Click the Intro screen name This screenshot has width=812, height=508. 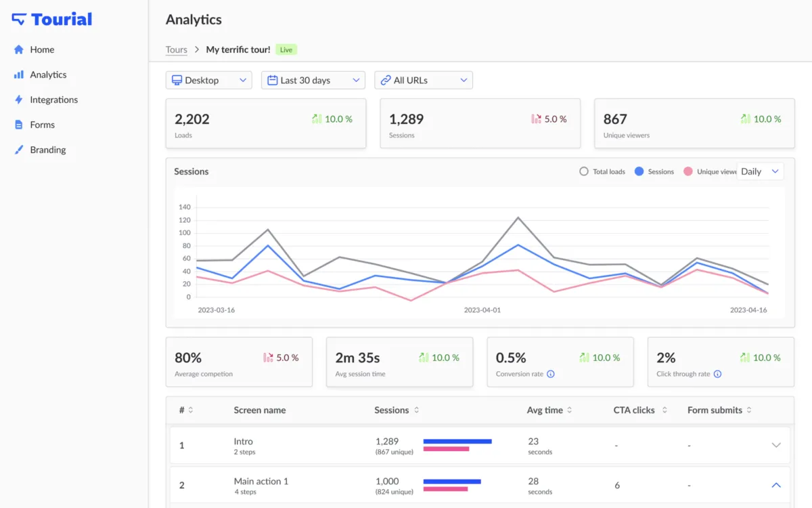(244, 441)
